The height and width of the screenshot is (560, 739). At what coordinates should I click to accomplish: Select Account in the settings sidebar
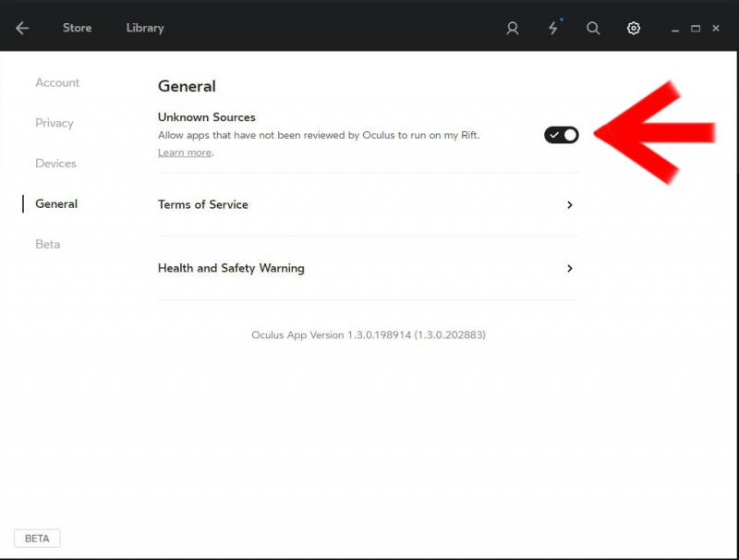point(57,82)
